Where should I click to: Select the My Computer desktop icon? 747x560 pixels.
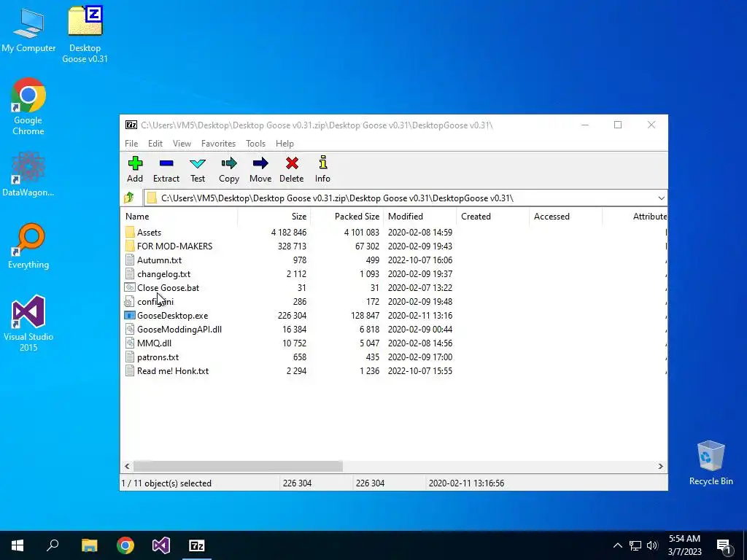point(28,30)
